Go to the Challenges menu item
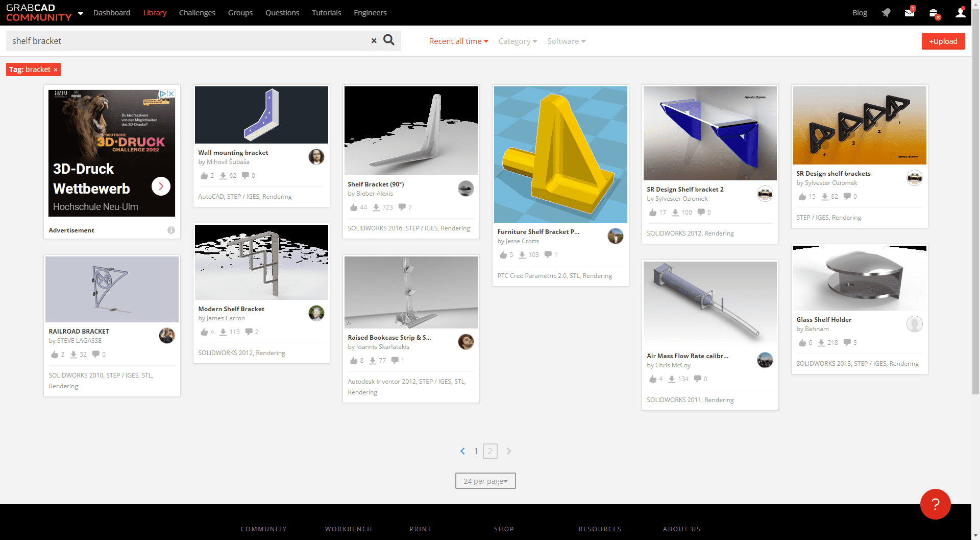Image resolution: width=980 pixels, height=540 pixels. coord(197,13)
